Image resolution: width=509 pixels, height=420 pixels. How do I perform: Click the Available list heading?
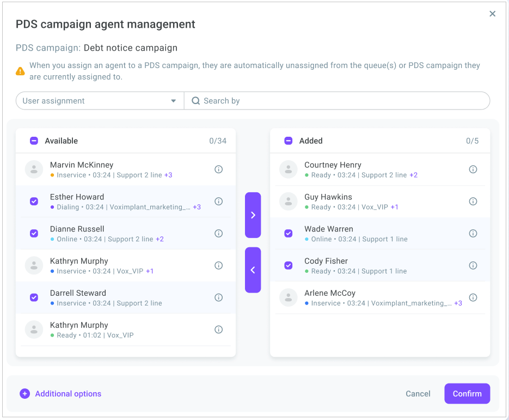(x=62, y=141)
